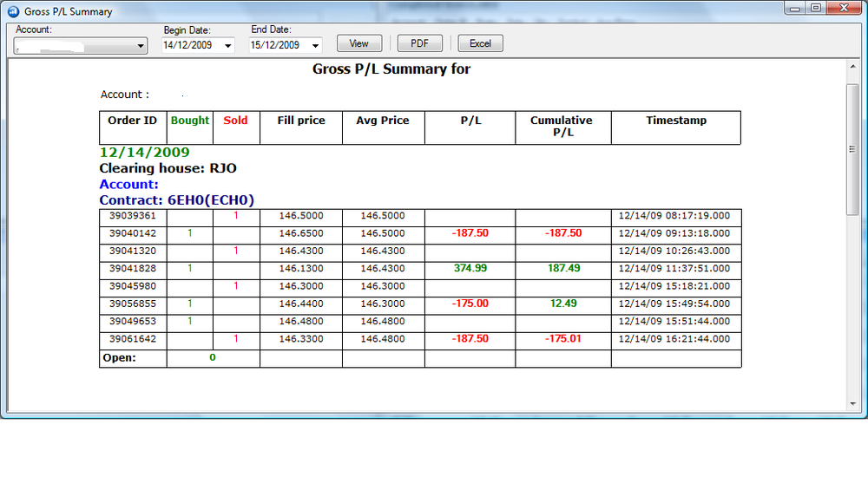
Task: Select order ID 39041320
Action: 132,251
